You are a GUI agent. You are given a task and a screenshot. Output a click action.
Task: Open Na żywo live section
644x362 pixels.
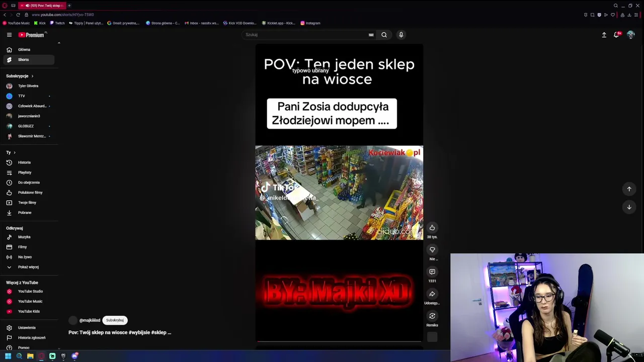(x=29, y=257)
